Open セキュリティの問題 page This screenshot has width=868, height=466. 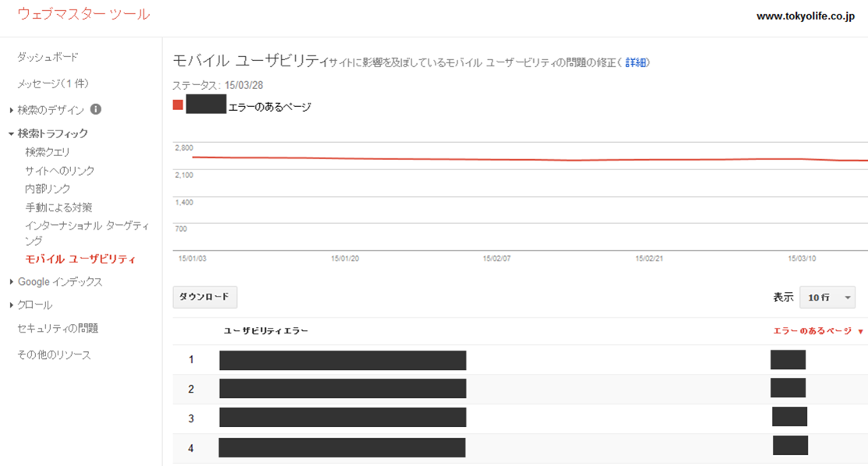pos(58,328)
